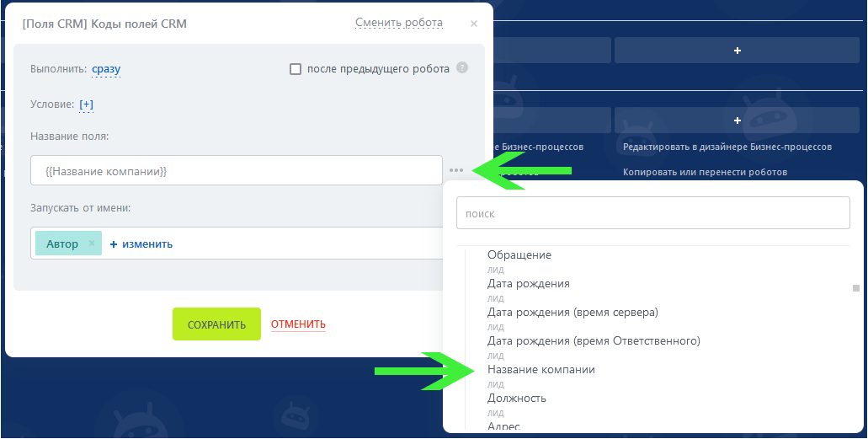Select Должность field in list
The image size is (868, 439).
click(x=516, y=398)
